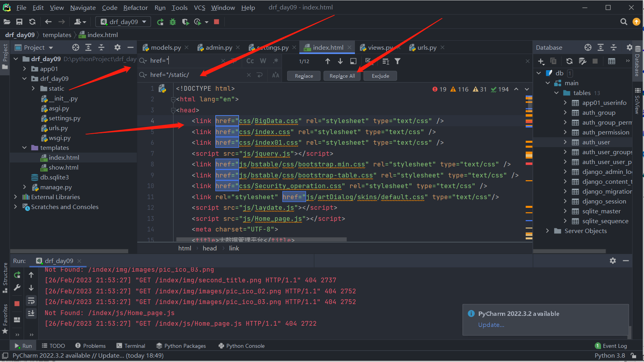The image size is (644, 362).
Task: Collapse the templates folder
Action: 24,147
